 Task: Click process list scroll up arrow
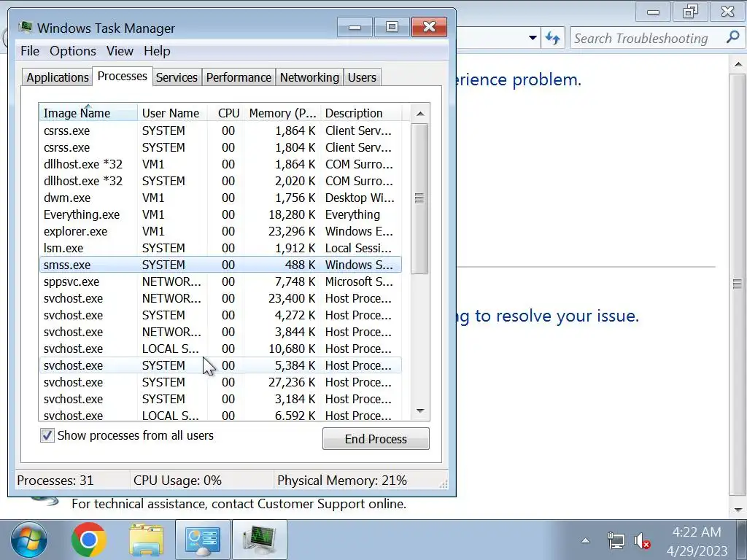tap(419, 113)
